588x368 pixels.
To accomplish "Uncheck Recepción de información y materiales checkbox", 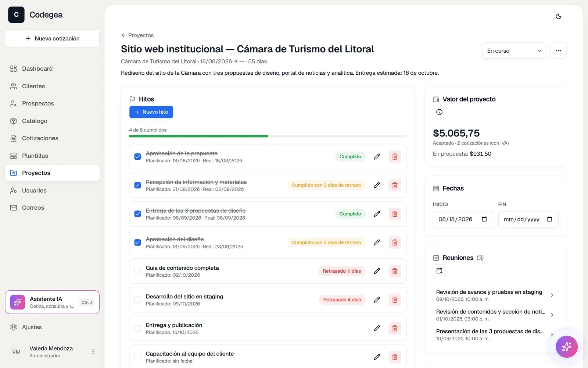I will (137, 185).
